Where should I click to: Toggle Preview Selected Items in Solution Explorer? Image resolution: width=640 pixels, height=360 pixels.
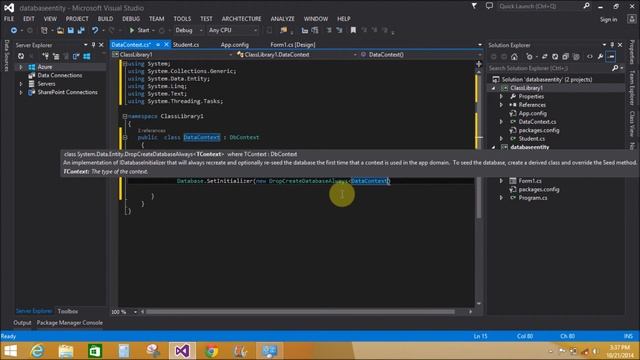pyautogui.click(x=611, y=57)
